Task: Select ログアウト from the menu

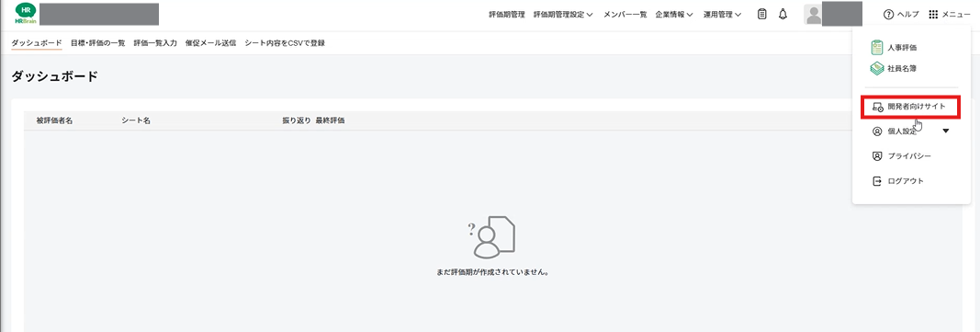Action: point(906,181)
